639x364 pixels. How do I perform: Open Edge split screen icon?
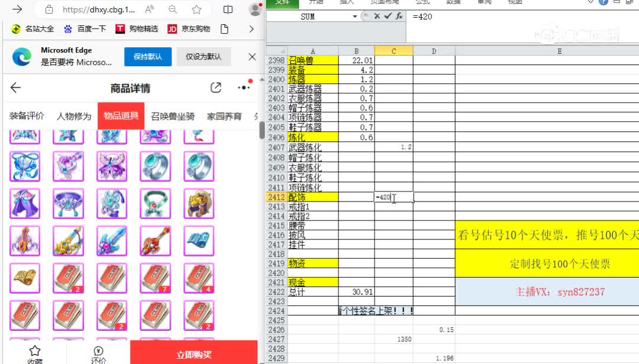tap(228, 9)
